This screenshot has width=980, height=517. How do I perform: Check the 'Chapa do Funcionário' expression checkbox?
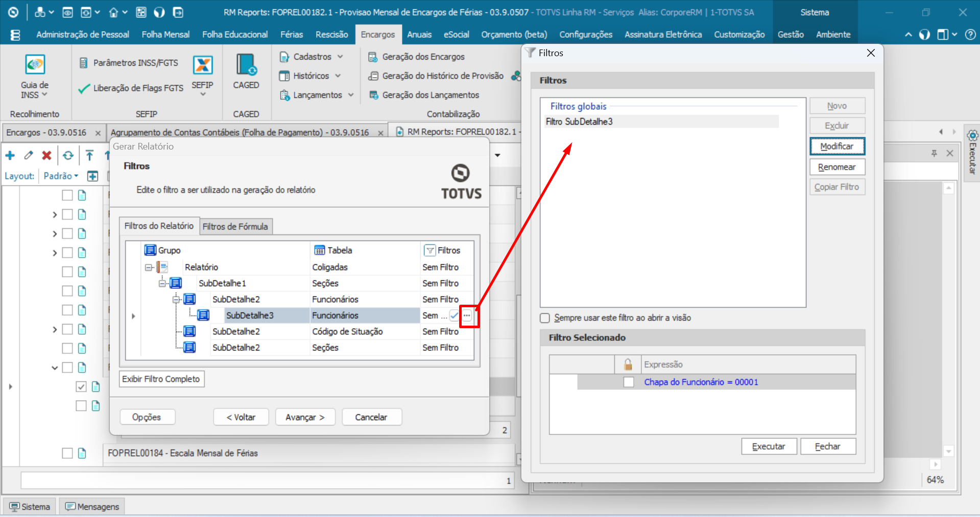[629, 382]
